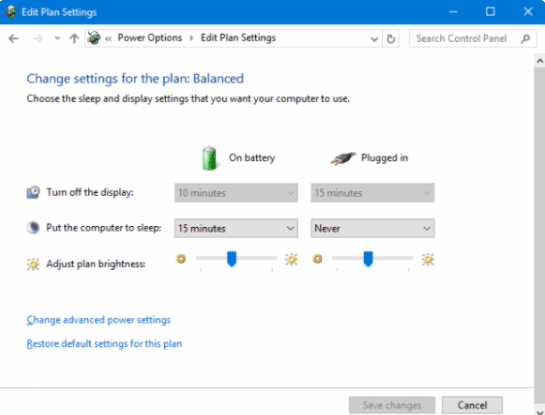Open Change advanced power settings link
Screen dimensions: 545x415
(x=99, y=320)
